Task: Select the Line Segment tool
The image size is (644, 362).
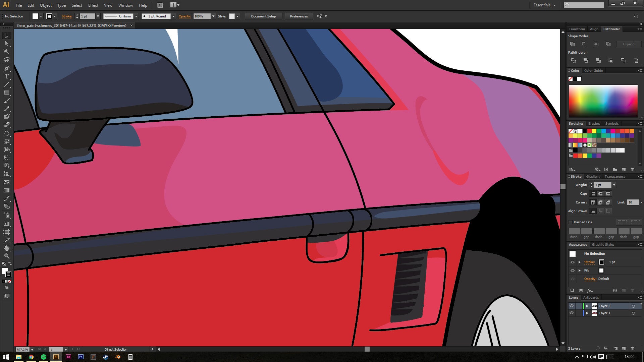Action: [x=6, y=84]
